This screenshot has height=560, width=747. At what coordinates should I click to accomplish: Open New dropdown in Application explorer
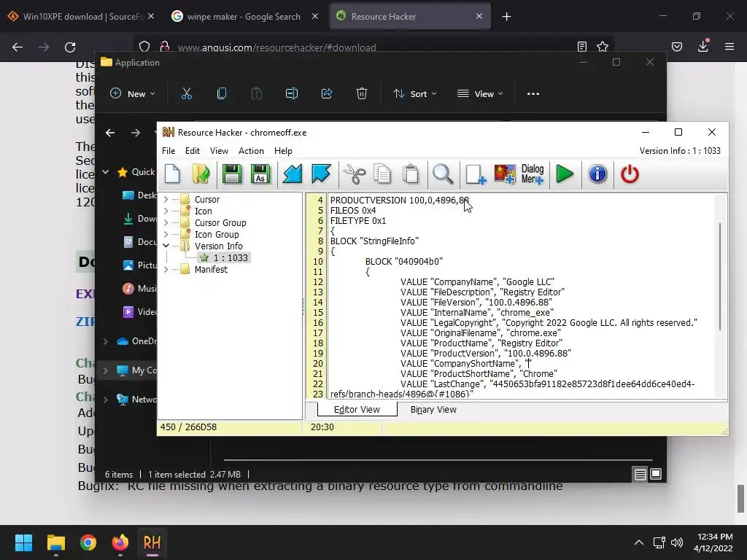(x=132, y=94)
